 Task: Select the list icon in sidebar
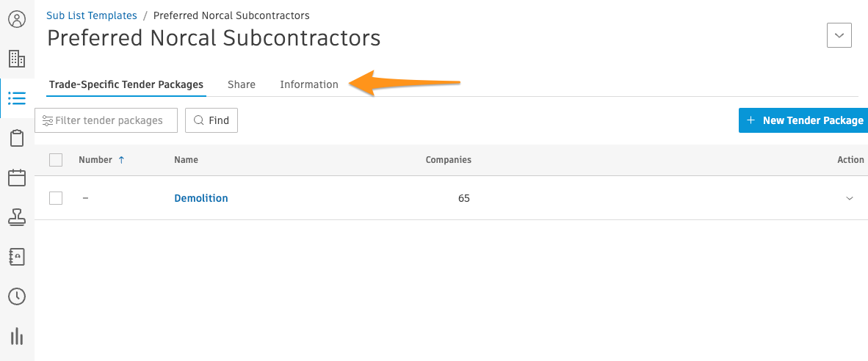click(x=17, y=98)
